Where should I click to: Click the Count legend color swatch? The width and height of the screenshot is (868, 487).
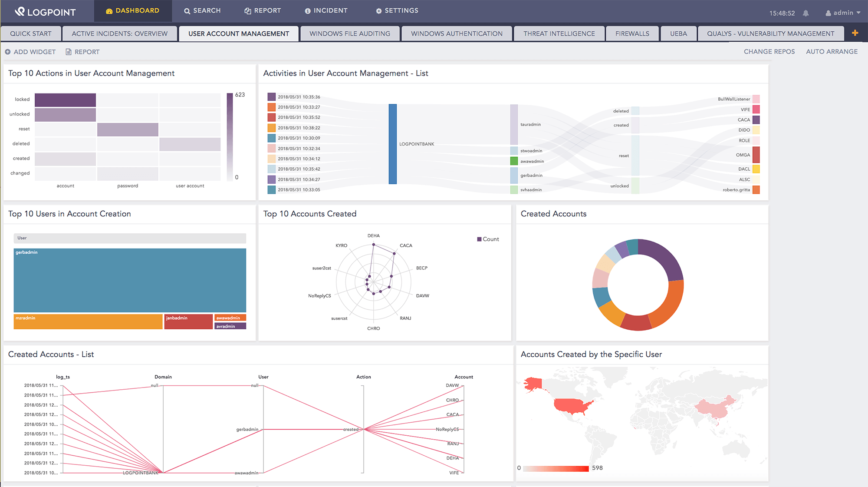pos(479,239)
